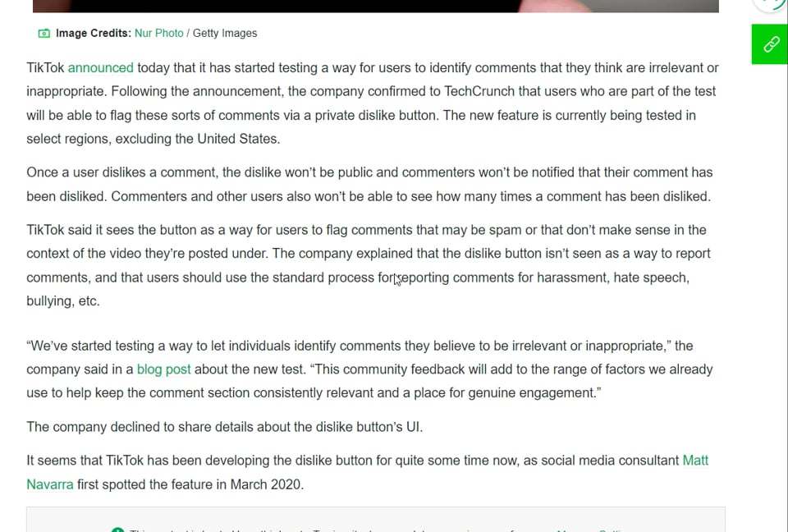The width and height of the screenshot is (788, 532).
Task: Click the green copy link button
Action: point(771,44)
